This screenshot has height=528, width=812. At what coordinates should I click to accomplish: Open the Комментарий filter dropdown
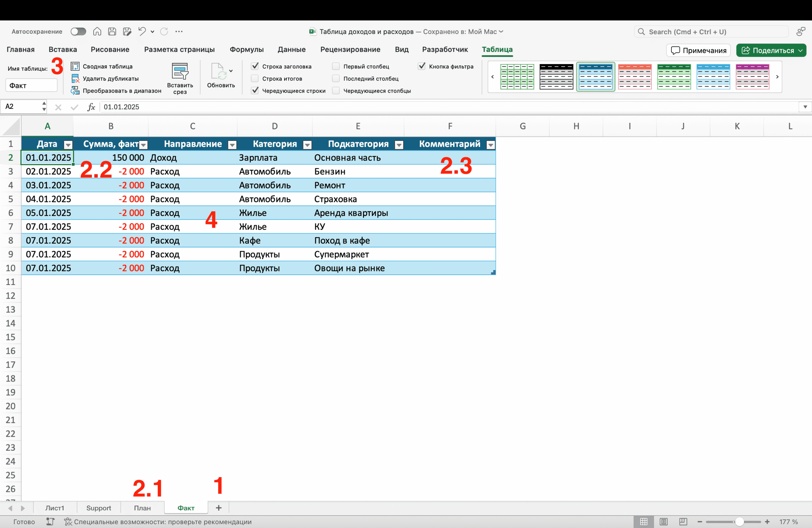[x=491, y=145]
